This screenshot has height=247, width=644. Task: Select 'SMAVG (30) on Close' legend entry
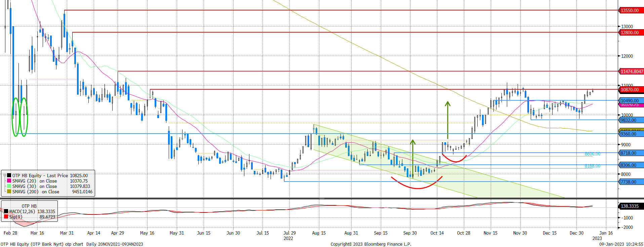(35, 186)
